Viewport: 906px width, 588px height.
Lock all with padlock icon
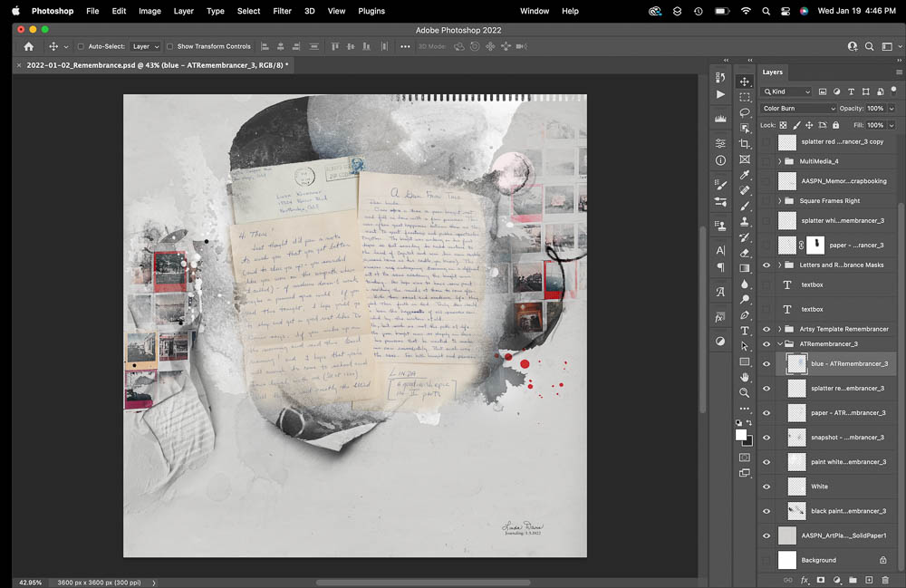click(835, 125)
